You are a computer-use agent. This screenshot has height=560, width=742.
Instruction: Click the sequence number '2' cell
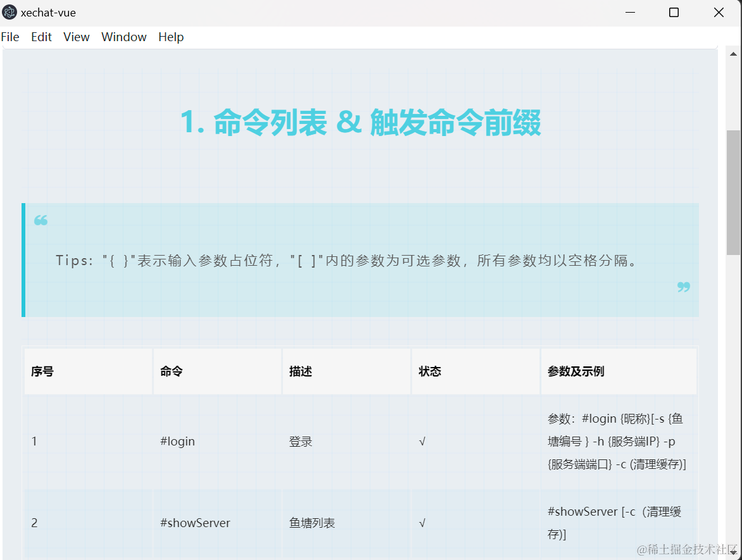pos(88,523)
